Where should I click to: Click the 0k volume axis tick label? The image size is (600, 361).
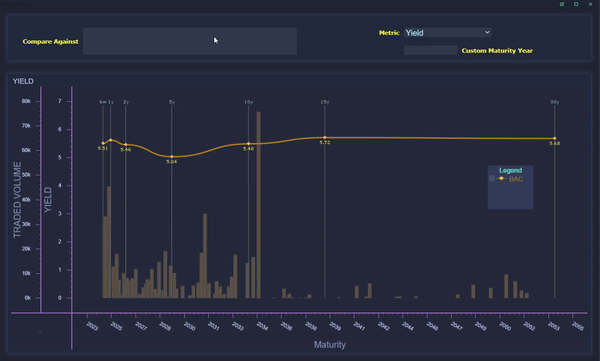[x=28, y=297]
